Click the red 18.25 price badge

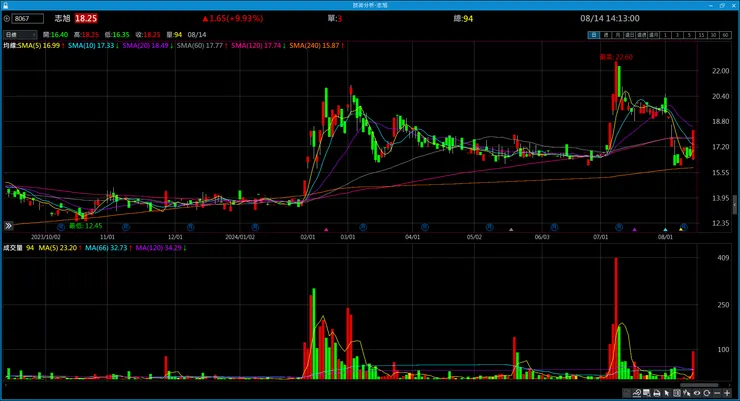[86, 18]
